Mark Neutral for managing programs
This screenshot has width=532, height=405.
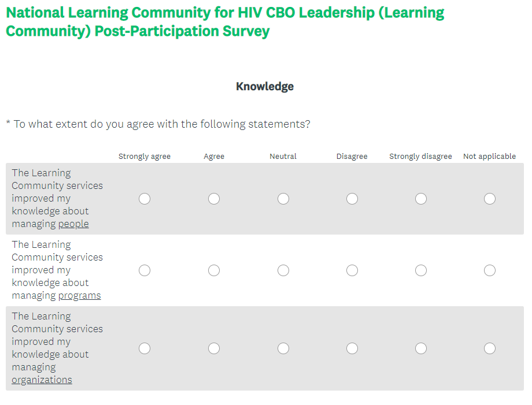[x=283, y=270]
